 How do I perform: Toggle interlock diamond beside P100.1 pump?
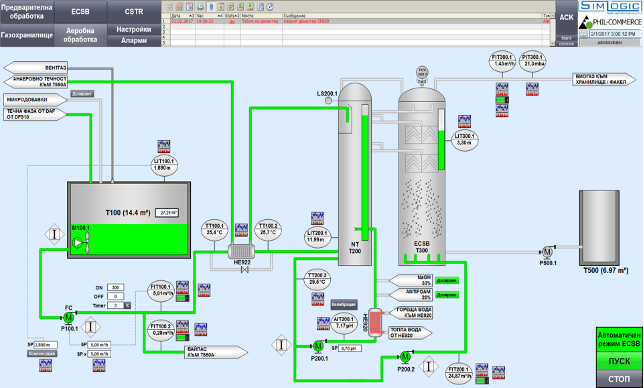click(91, 327)
